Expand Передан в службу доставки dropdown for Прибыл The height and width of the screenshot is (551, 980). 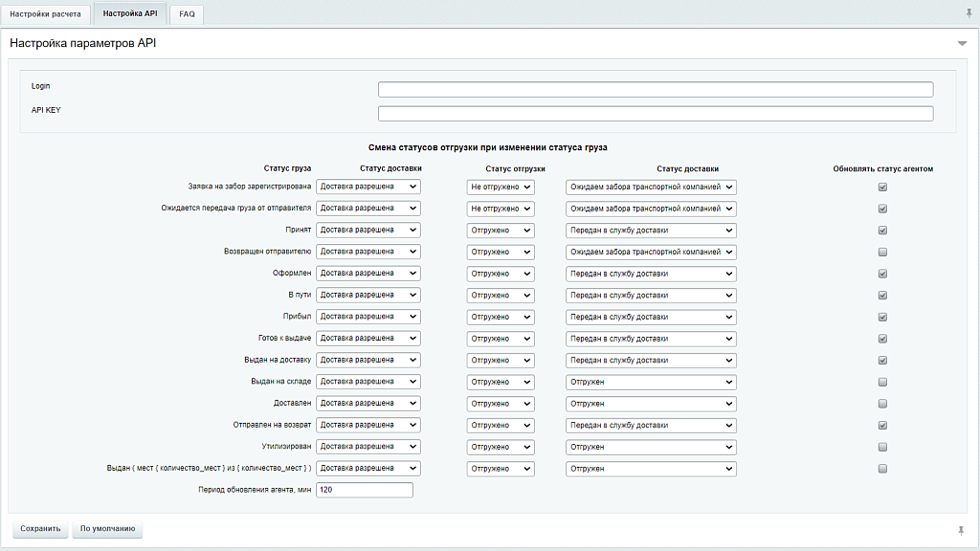click(x=651, y=317)
